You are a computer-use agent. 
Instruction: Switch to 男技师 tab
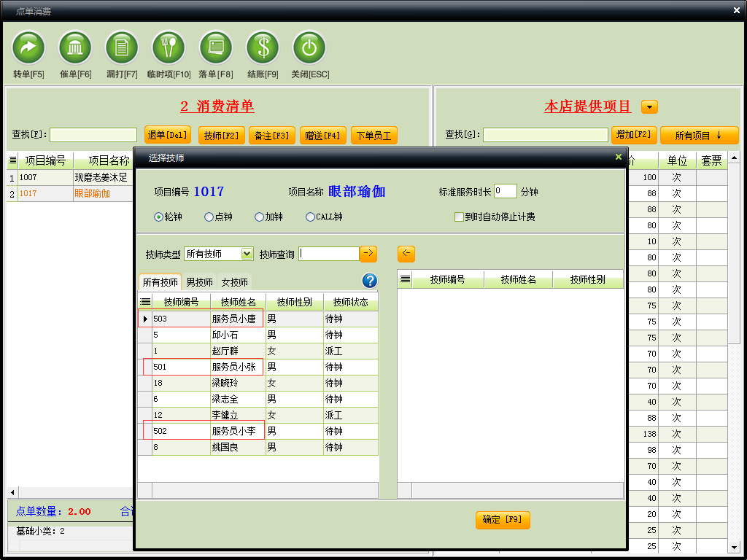pyautogui.click(x=199, y=282)
